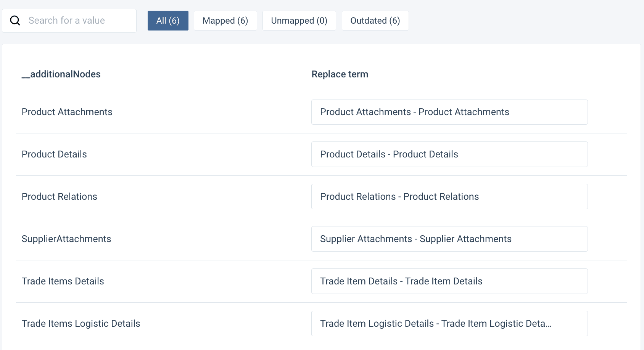The height and width of the screenshot is (350, 644).
Task: Focus the 'Search for a value' field
Action: 76,21
